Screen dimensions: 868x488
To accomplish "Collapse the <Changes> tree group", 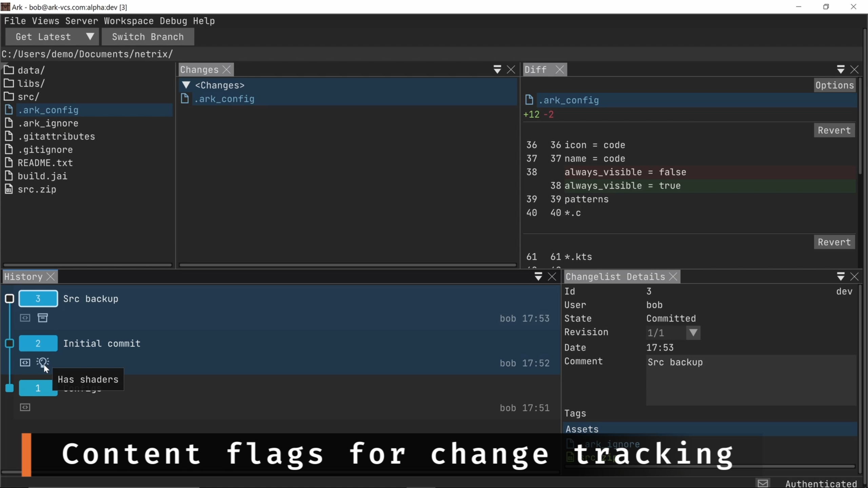I will [186, 85].
